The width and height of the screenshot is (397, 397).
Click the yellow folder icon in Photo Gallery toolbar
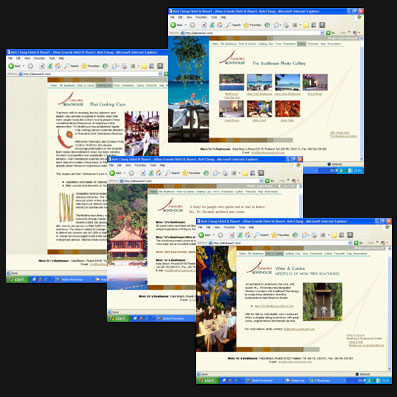(306, 25)
